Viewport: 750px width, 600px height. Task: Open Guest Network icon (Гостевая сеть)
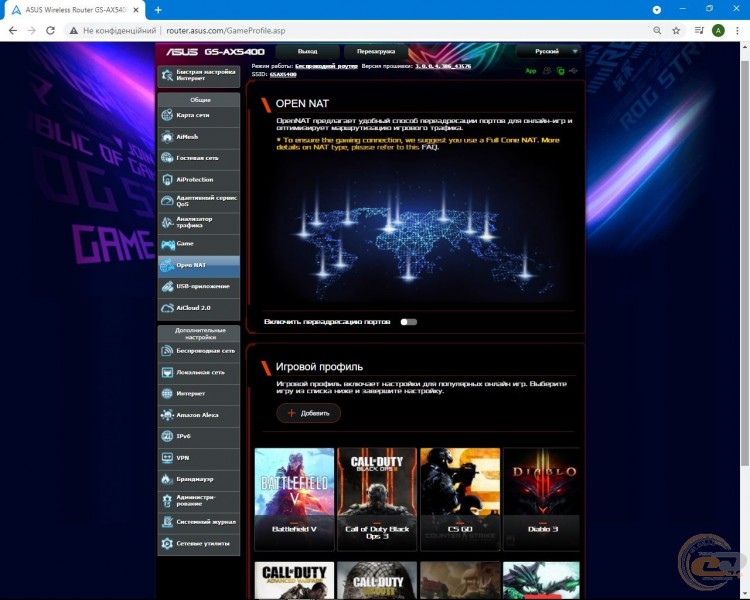(167, 158)
